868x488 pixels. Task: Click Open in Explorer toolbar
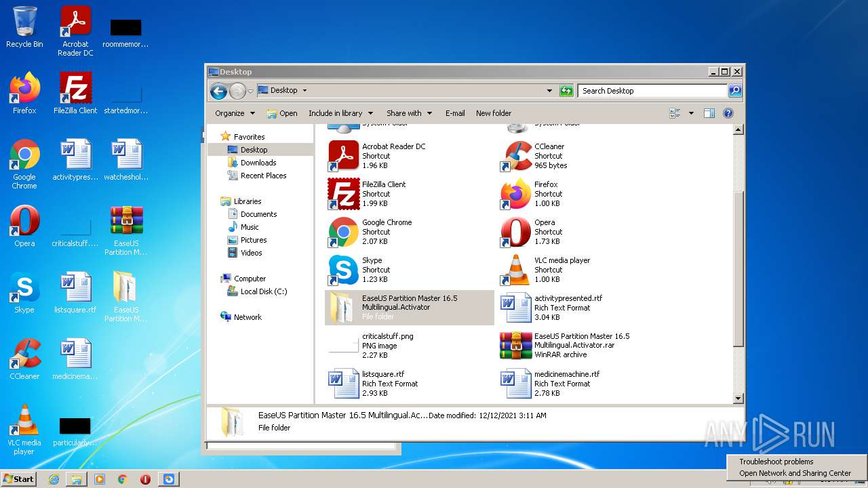point(282,113)
